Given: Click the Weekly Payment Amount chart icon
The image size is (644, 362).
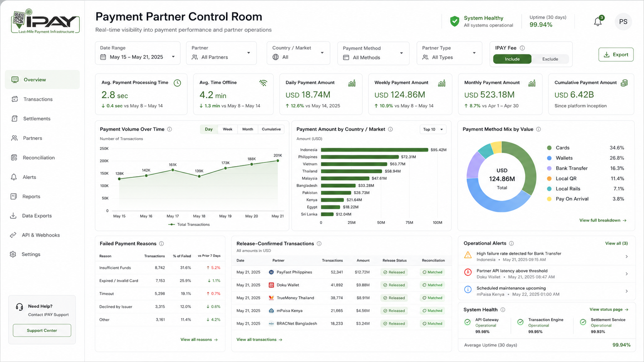Looking at the screenshot, I should (441, 83).
